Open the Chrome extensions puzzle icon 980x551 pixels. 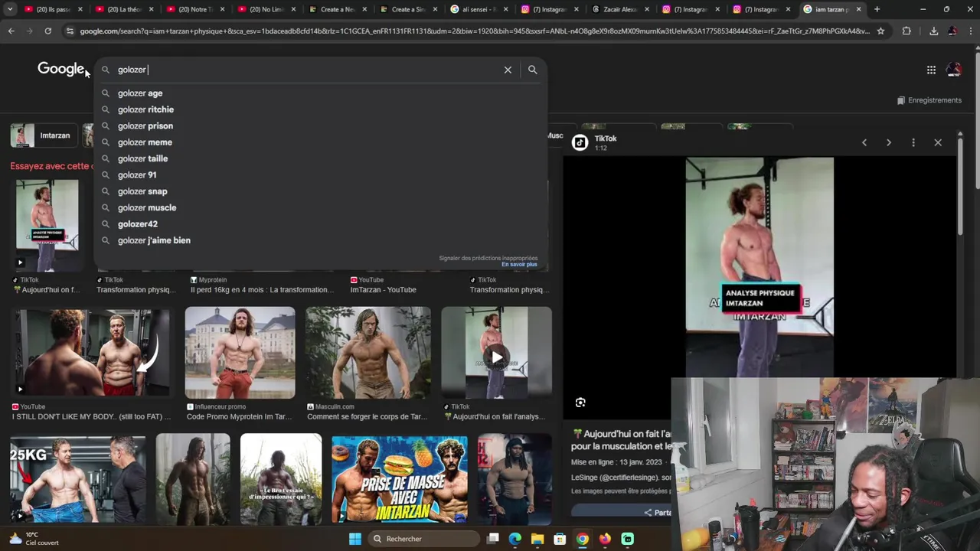pos(906,31)
